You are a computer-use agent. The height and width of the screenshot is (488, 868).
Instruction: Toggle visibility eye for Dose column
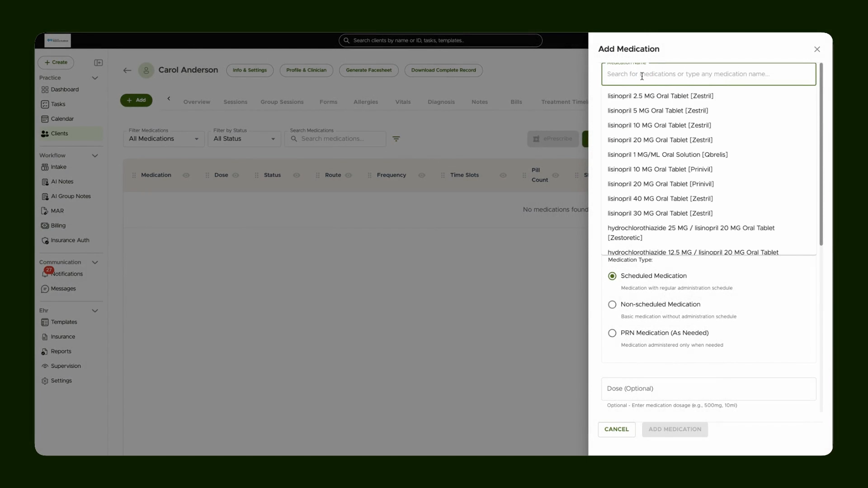(236, 175)
